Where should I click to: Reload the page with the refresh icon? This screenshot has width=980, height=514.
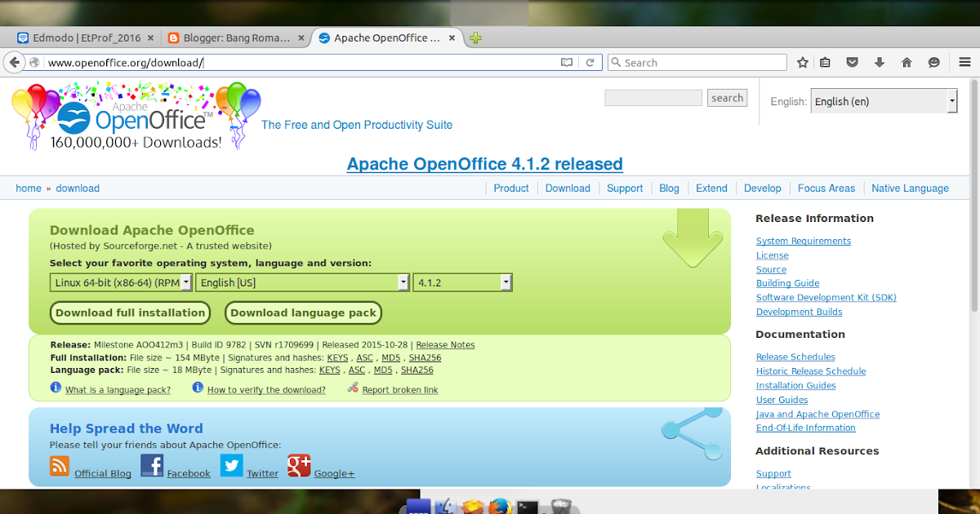(590, 63)
